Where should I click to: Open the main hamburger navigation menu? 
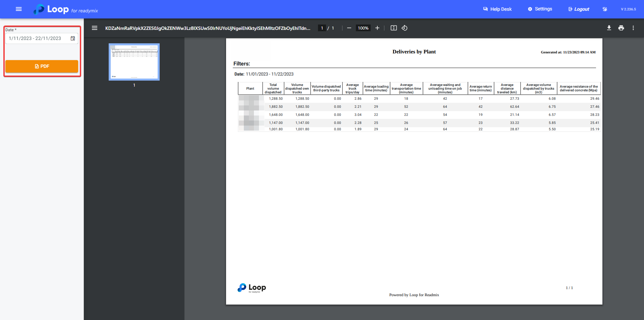coord(19,9)
